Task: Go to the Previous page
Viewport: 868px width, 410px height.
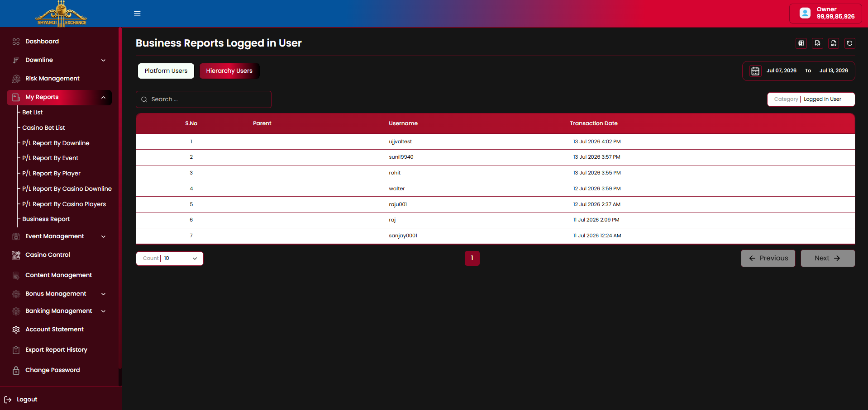Action: click(x=768, y=259)
